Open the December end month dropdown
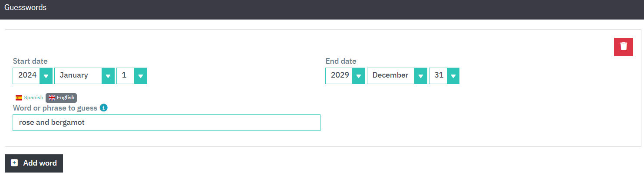 pyautogui.click(x=396, y=75)
